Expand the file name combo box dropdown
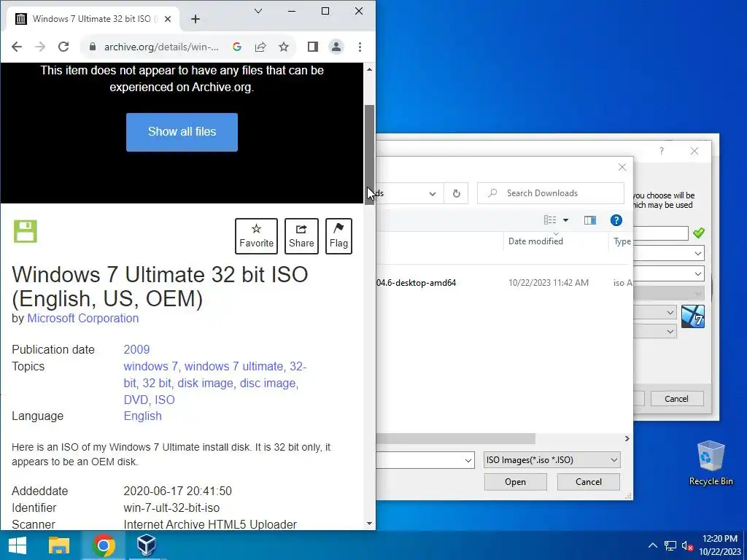This screenshot has width=747, height=560. [468, 460]
